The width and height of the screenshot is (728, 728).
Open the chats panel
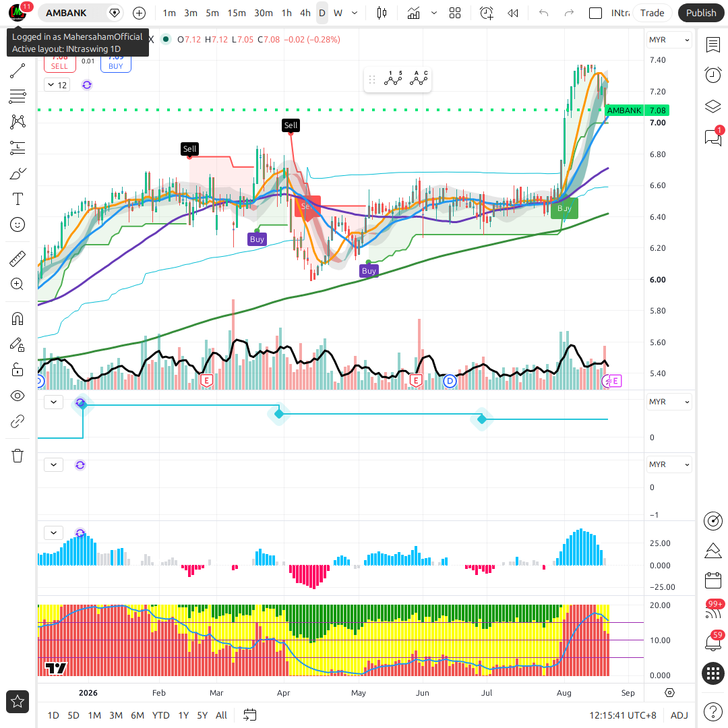(713, 137)
